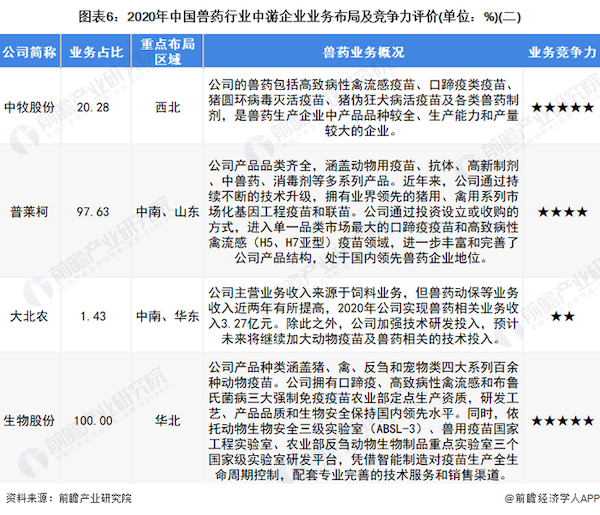The image size is (600, 515).
Task: Click the region cell 中南、华东
Action: tap(168, 316)
